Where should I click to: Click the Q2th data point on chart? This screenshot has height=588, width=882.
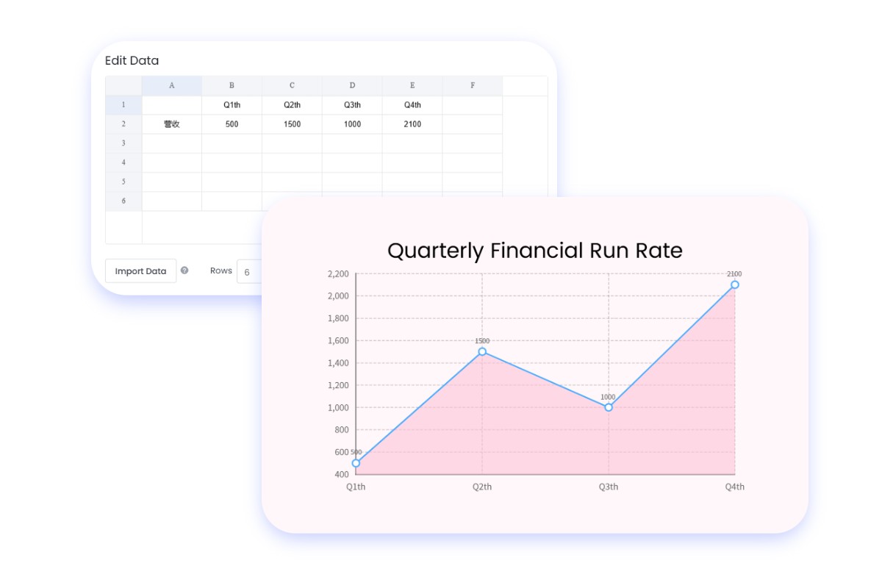click(482, 351)
